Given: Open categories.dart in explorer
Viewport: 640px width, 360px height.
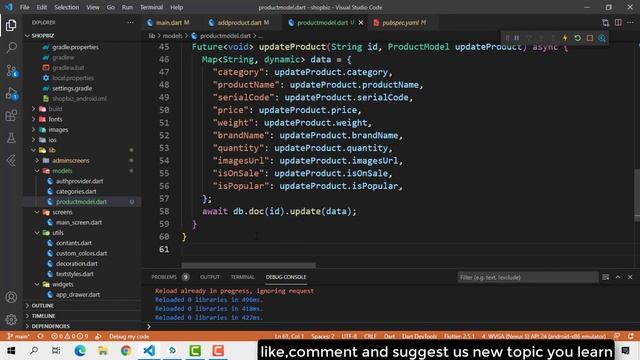Looking at the screenshot, I should click(76, 191).
